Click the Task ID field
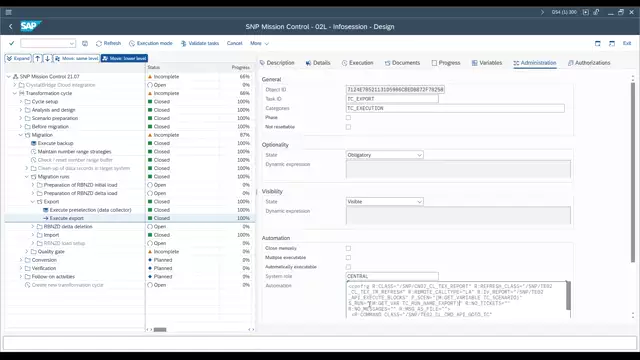 [392, 99]
